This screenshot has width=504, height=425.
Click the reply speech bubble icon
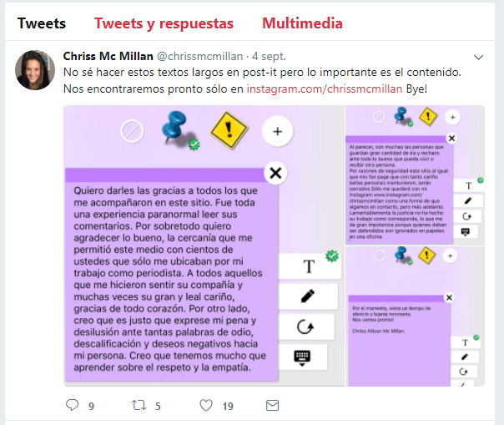tap(72, 405)
